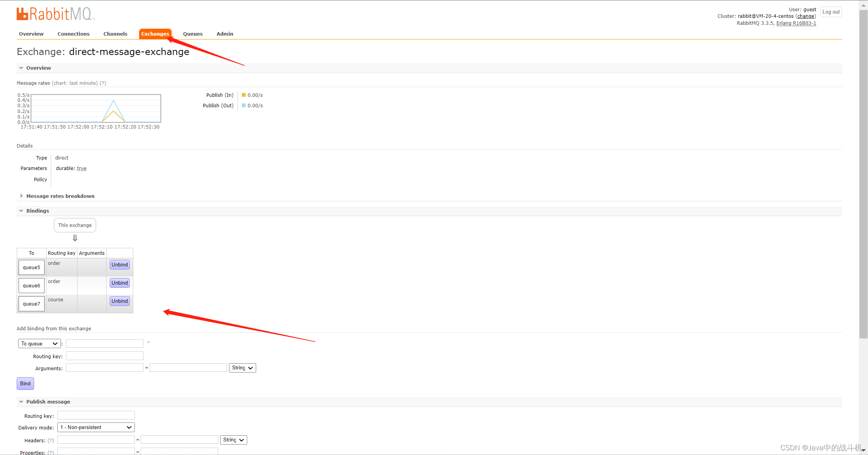Switch to the Channels tab

point(115,34)
